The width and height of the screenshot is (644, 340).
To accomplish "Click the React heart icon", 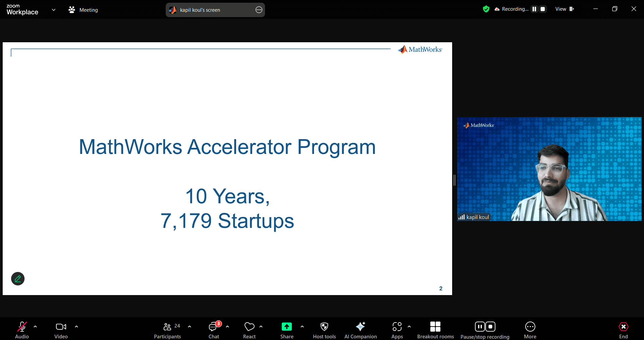I will (249, 327).
